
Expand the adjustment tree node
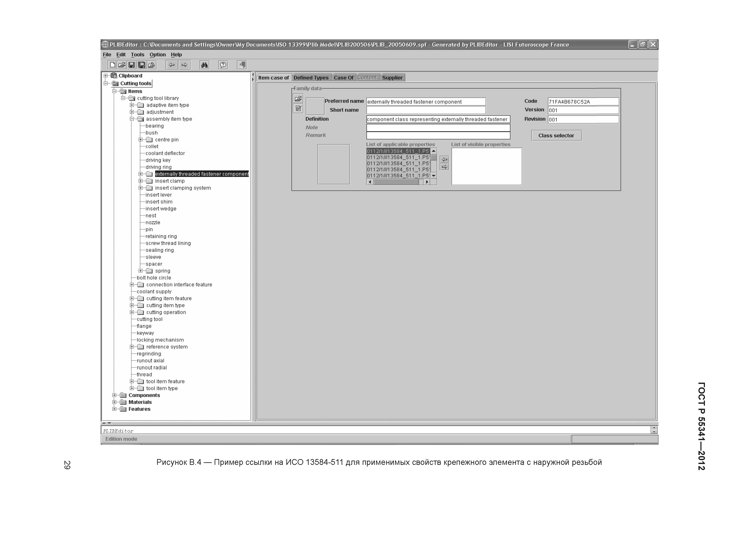(132, 112)
